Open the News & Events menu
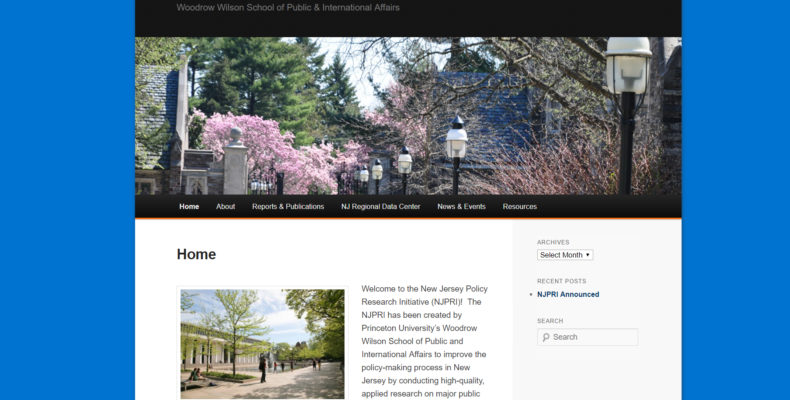Screen dimensions: 790x400 pos(461,207)
